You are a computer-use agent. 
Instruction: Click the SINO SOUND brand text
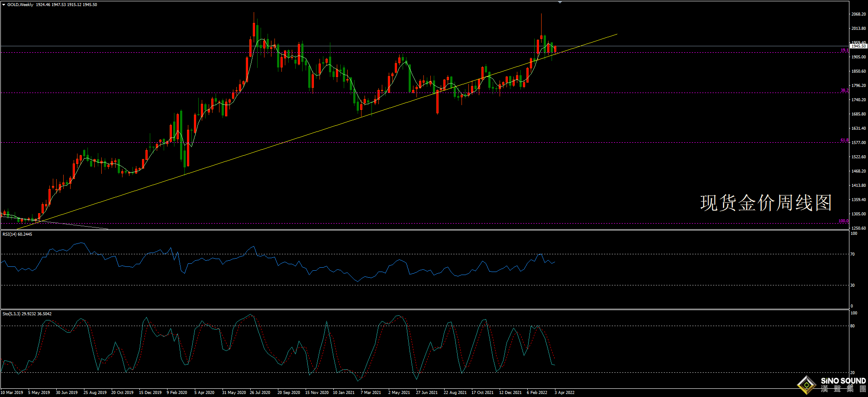tap(843, 381)
